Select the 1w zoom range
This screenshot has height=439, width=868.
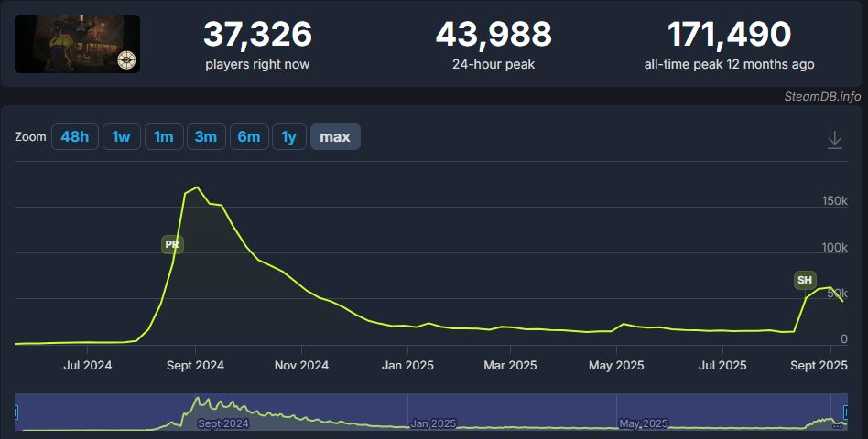pyautogui.click(x=121, y=136)
